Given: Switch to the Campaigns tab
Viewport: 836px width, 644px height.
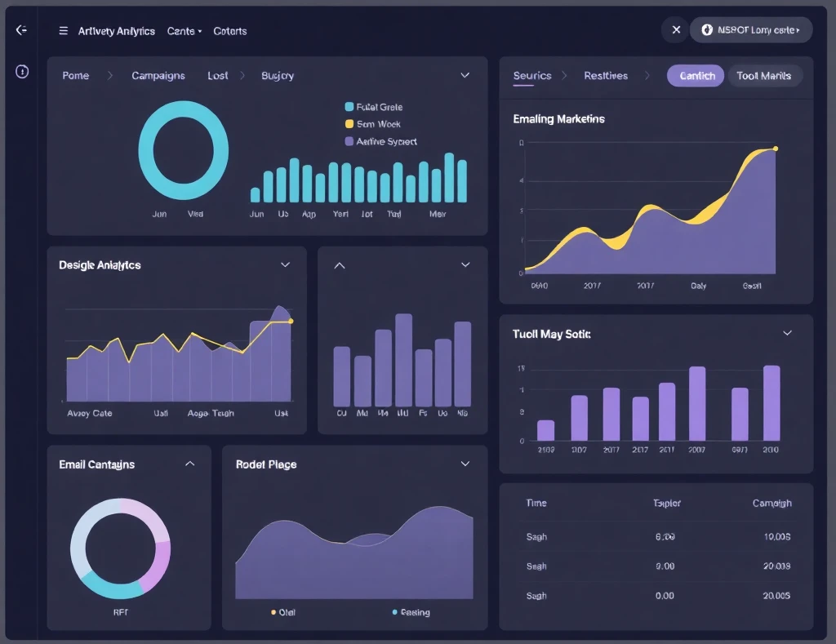Looking at the screenshot, I should 158,76.
